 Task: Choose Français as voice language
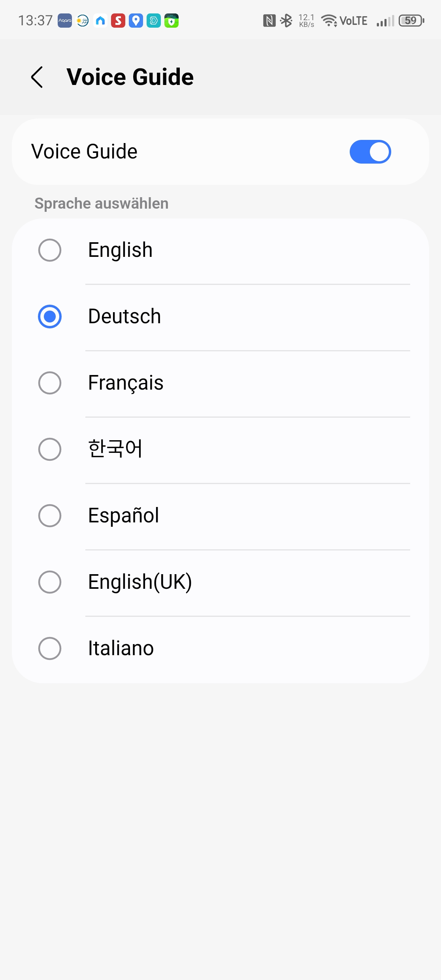coord(50,383)
